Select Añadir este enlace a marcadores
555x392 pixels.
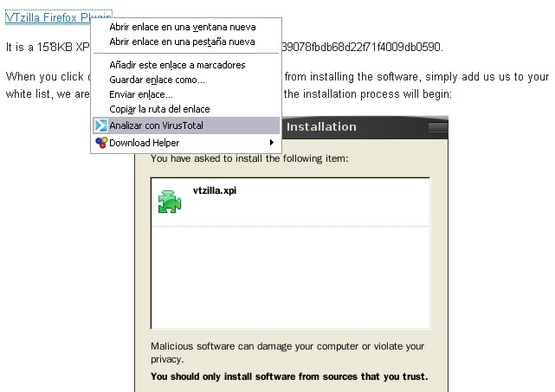(186, 65)
